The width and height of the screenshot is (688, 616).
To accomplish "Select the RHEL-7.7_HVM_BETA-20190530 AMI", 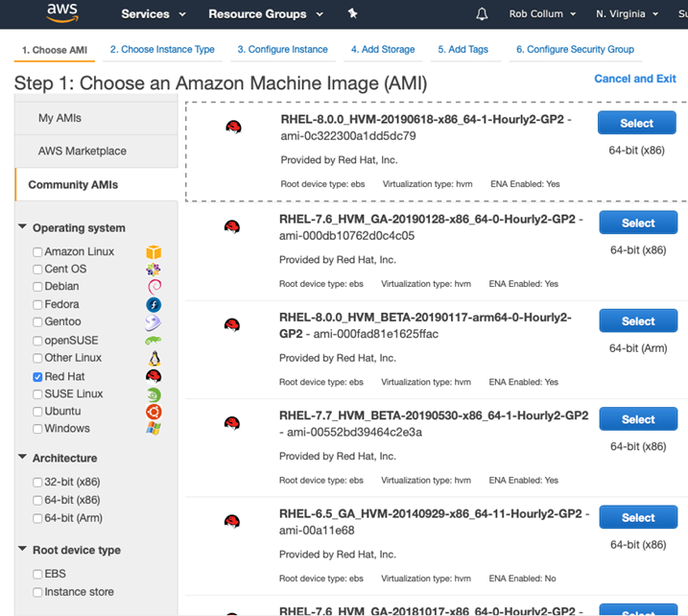I will click(638, 419).
